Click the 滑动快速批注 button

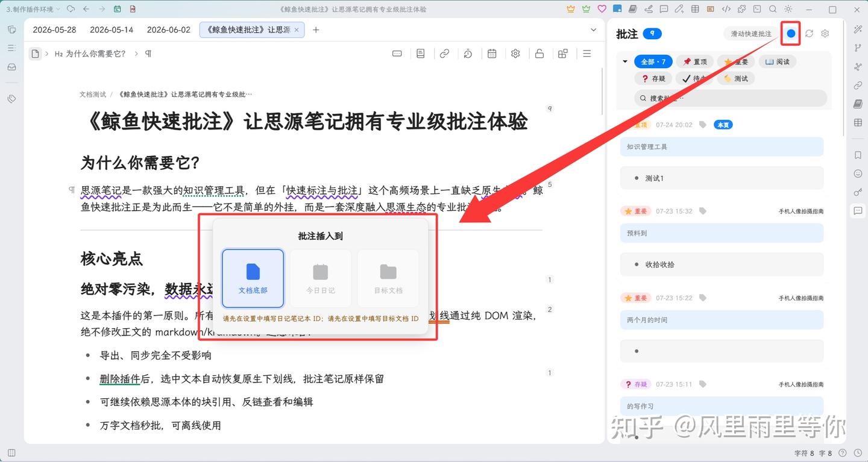coord(751,34)
